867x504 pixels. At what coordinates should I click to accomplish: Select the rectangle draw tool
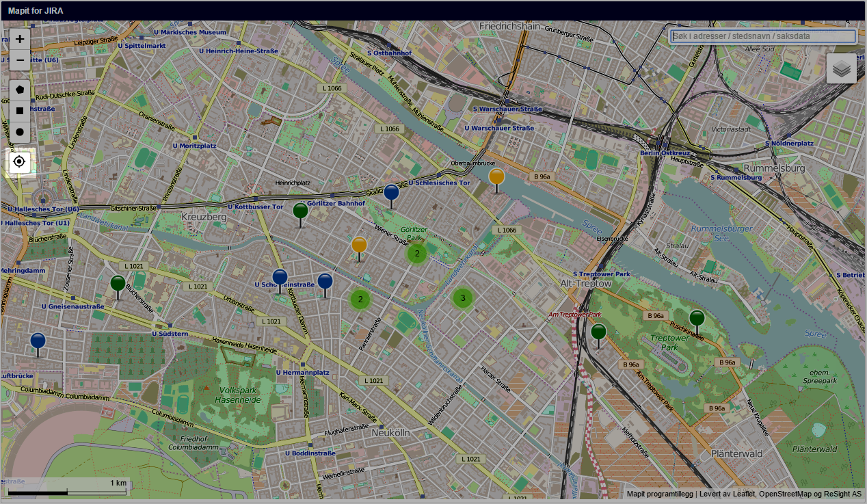(20, 110)
